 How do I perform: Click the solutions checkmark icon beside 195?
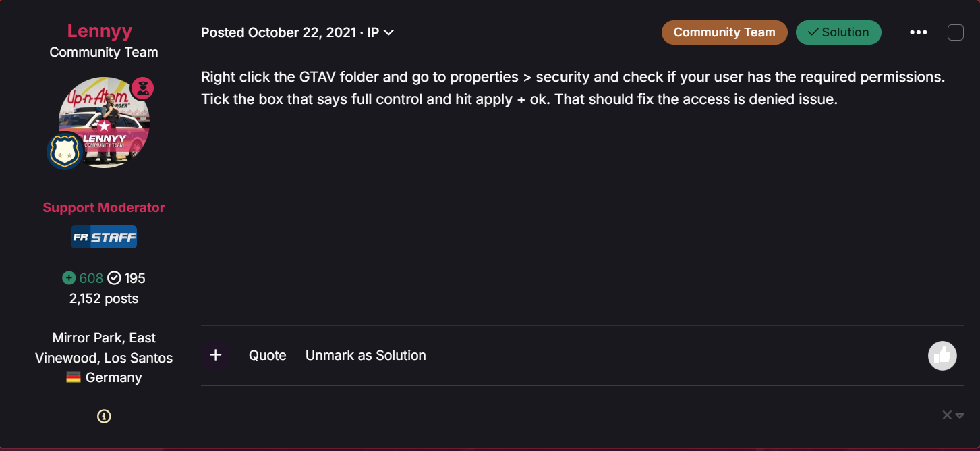tap(115, 278)
